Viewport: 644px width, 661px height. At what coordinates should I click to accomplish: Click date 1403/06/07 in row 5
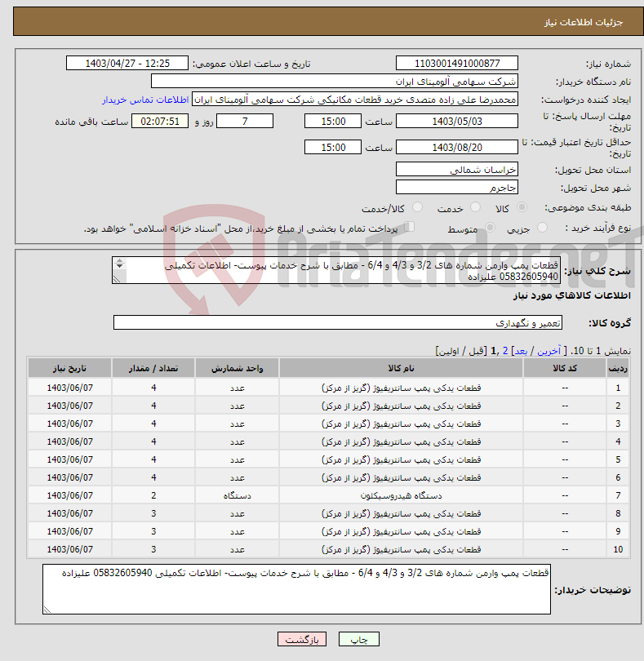[69, 459]
